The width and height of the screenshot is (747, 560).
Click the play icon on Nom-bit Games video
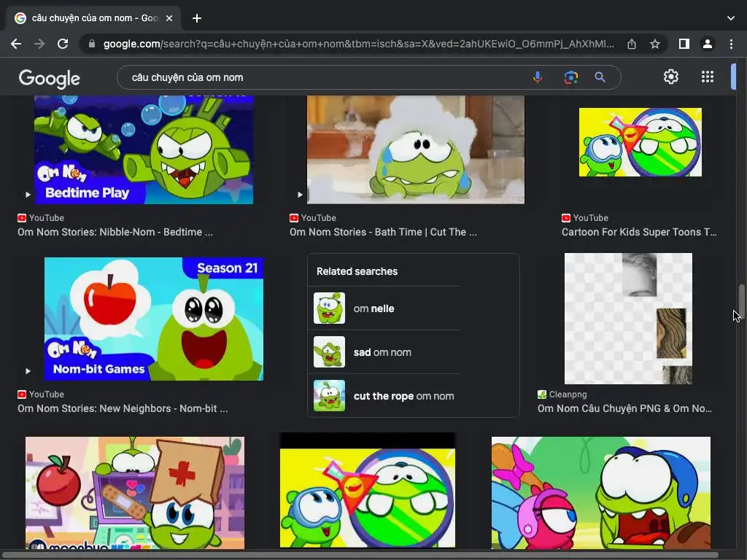[x=28, y=371]
